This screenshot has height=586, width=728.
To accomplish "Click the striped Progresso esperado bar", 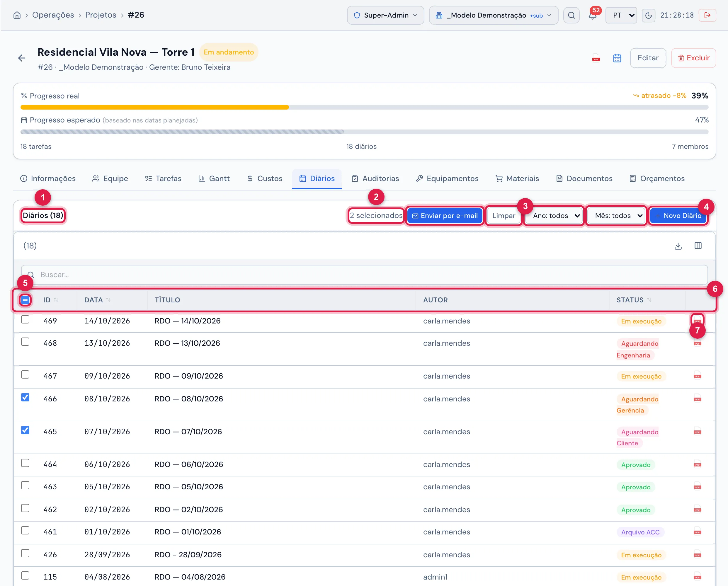I will pyautogui.click(x=182, y=132).
